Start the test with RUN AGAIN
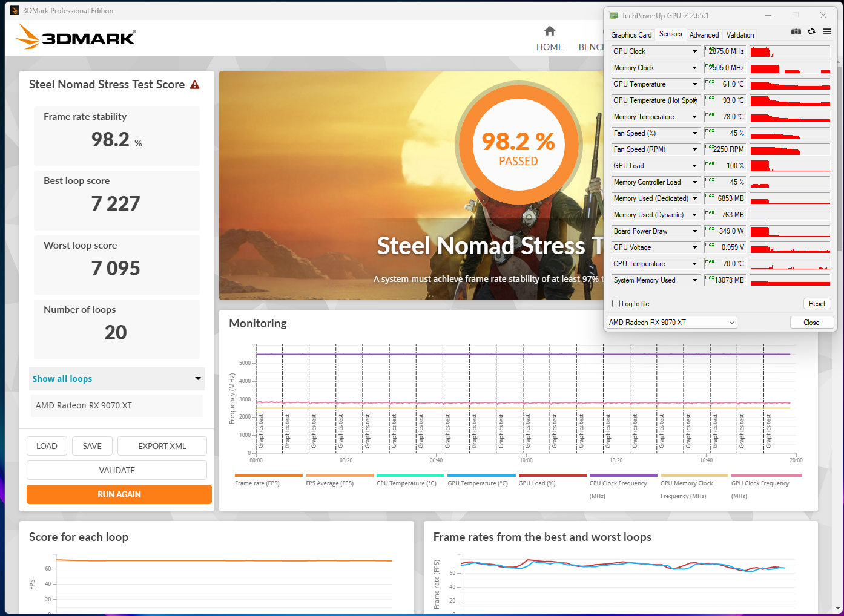Viewport: 844px width, 616px height. tap(119, 494)
